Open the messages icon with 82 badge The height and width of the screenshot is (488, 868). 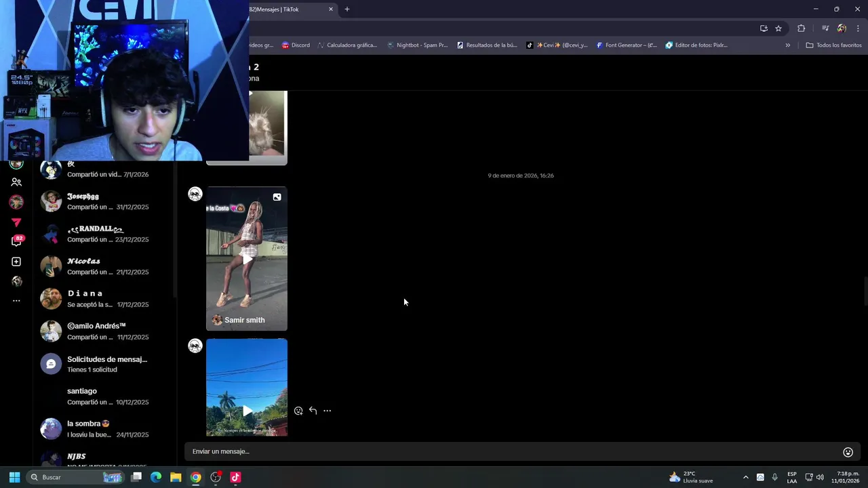pos(17,241)
